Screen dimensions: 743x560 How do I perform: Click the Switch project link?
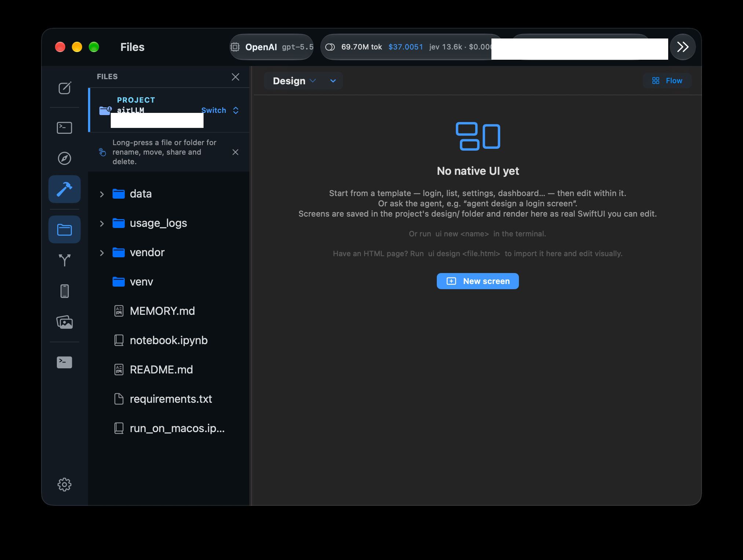pyautogui.click(x=213, y=110)
